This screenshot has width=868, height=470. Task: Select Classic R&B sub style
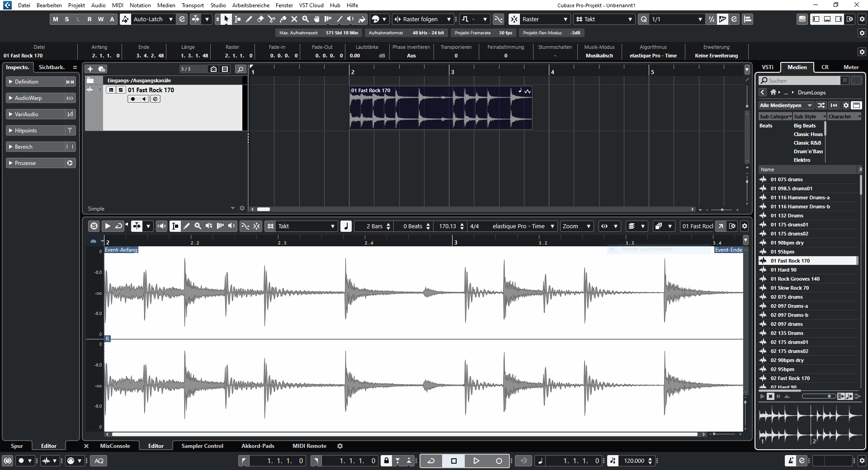click(x=807, y=143)
